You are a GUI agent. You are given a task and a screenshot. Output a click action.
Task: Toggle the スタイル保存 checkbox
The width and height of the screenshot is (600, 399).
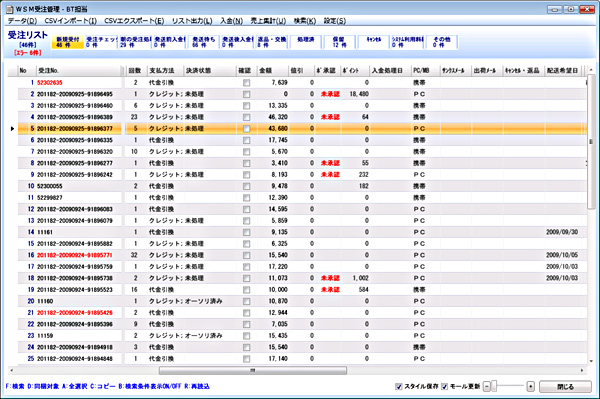398,387
